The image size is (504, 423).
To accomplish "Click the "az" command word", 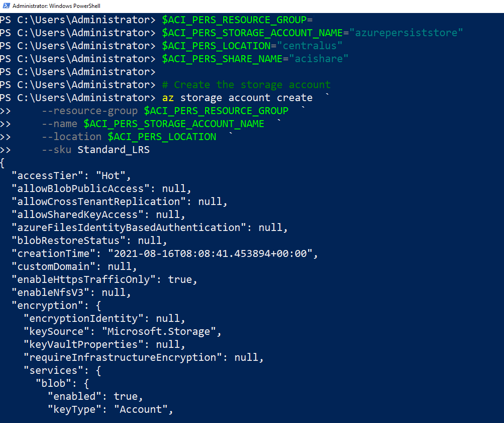I will point(168,98).
